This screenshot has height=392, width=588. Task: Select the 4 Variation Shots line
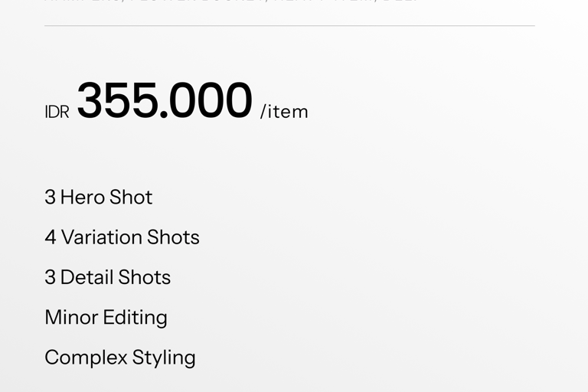tap(122, 237)
